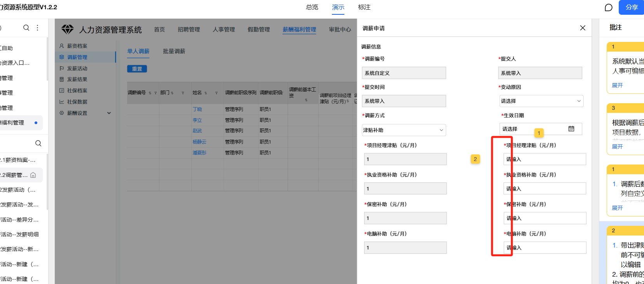Open the calendar picker for 生效日期

coord(571,129)
